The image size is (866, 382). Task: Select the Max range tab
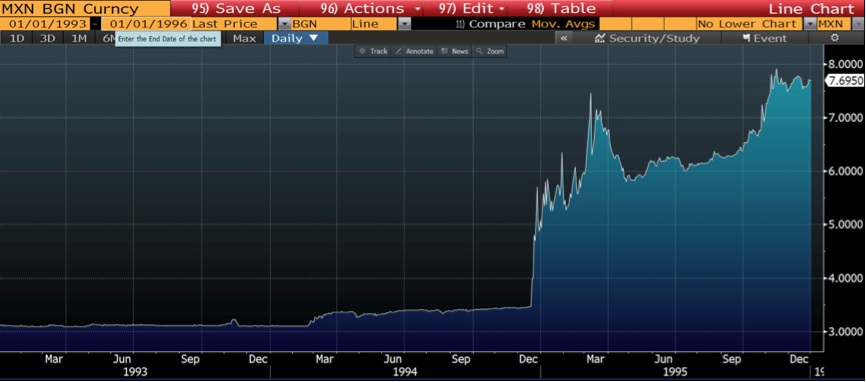pos(244,38)
